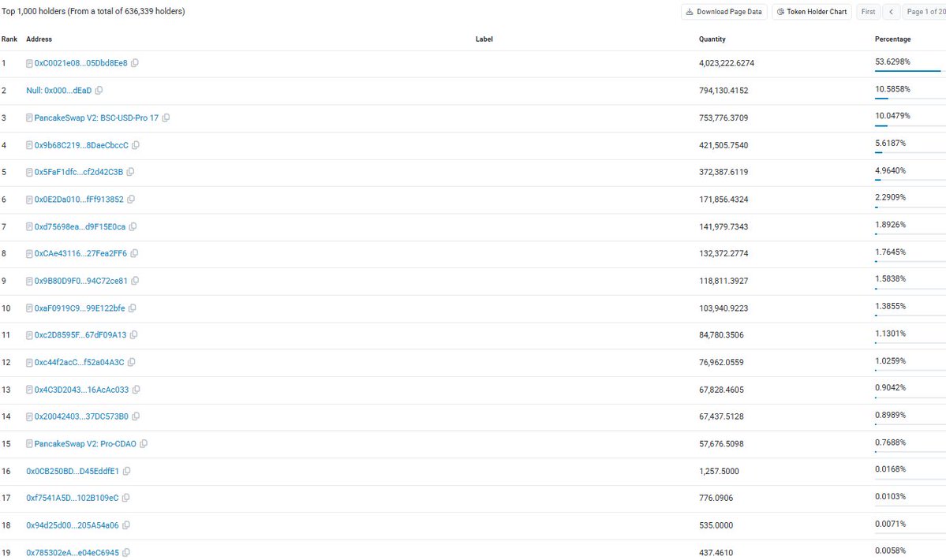Click the Quantity column header
Viewport: 946px width, 560px height.
(x=712, y=39)
